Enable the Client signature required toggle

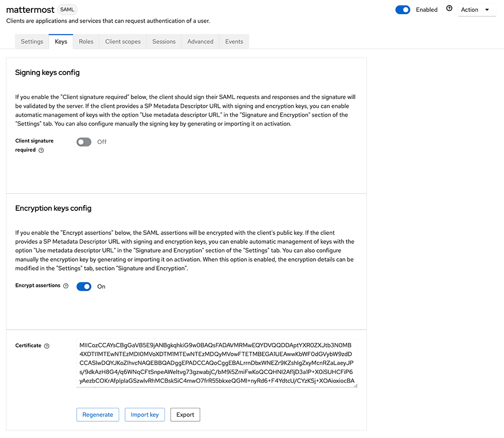(x=84, y=142)
